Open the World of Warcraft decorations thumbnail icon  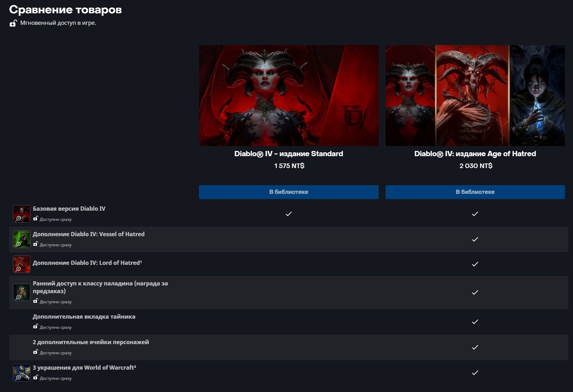pyautogui.click(x=22, y=373)
